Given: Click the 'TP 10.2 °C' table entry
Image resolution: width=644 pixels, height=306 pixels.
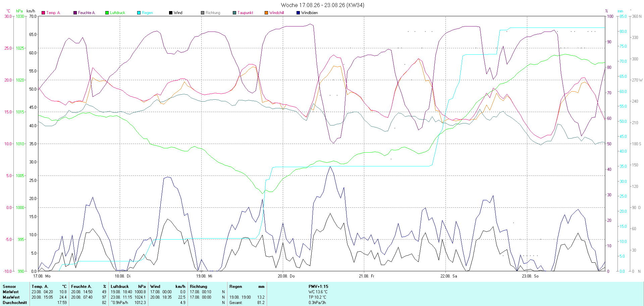Looking at the screenshot, I should [317, 297].
